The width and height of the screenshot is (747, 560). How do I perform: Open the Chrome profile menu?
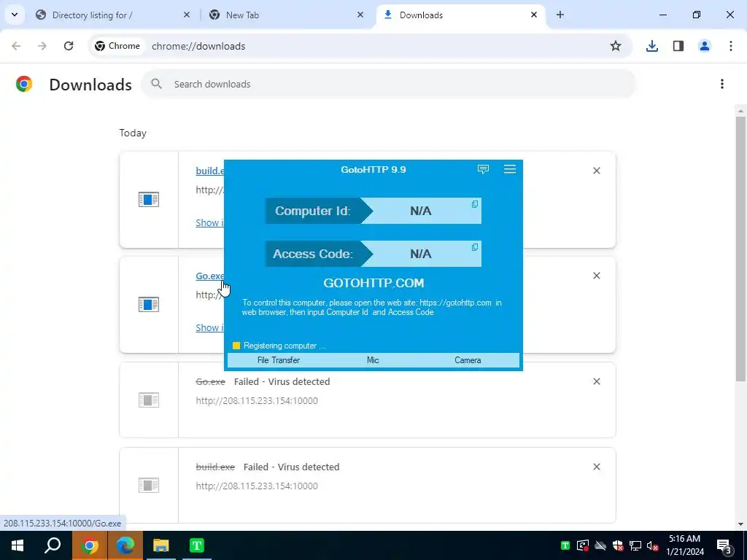click(705, 46)
